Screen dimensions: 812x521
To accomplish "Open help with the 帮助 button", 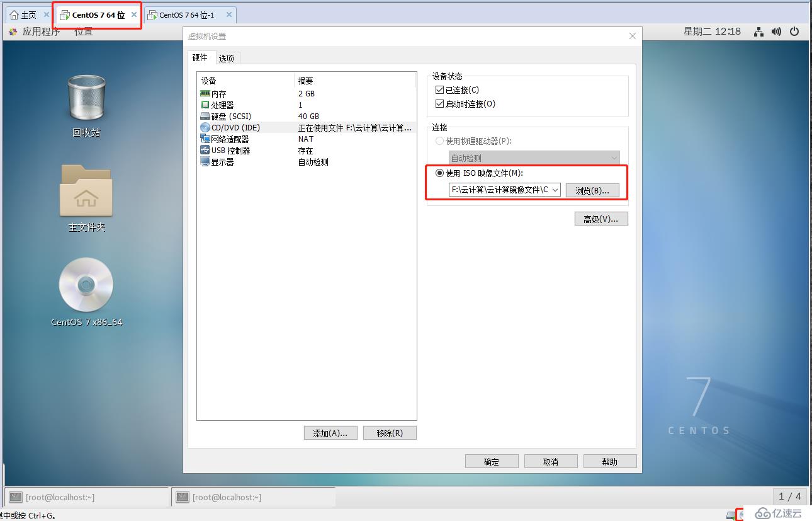I will [x=610, y=461].
